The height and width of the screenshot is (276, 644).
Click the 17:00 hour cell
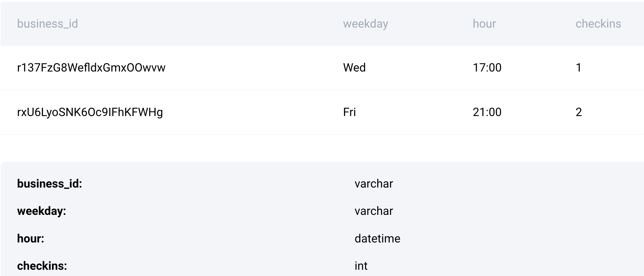point(487,68)
